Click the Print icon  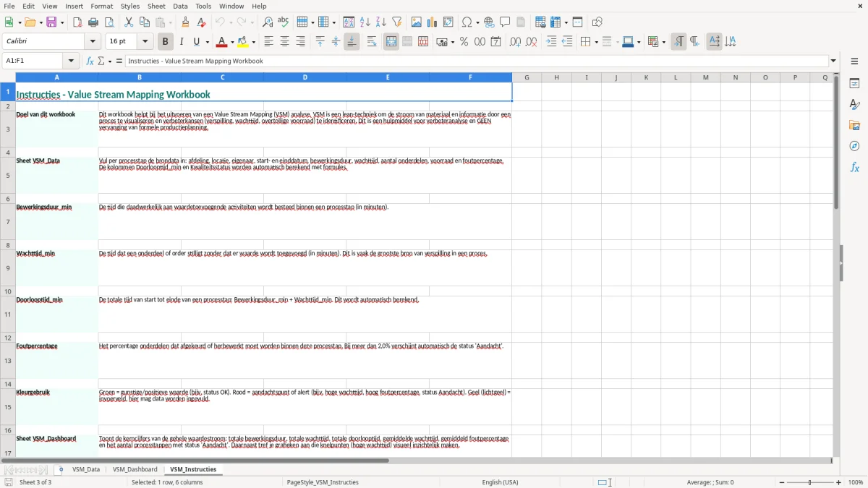(x=93, y=22)
